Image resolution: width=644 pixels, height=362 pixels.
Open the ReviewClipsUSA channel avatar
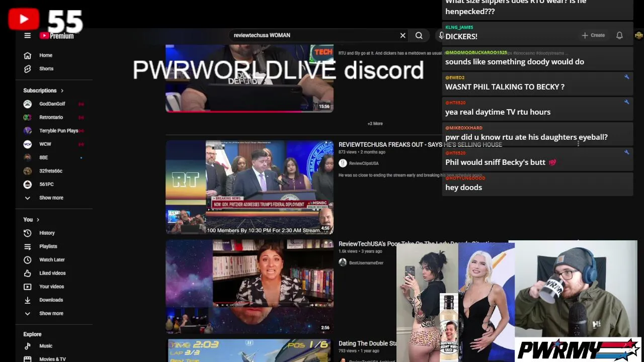[x=343, y=163]
